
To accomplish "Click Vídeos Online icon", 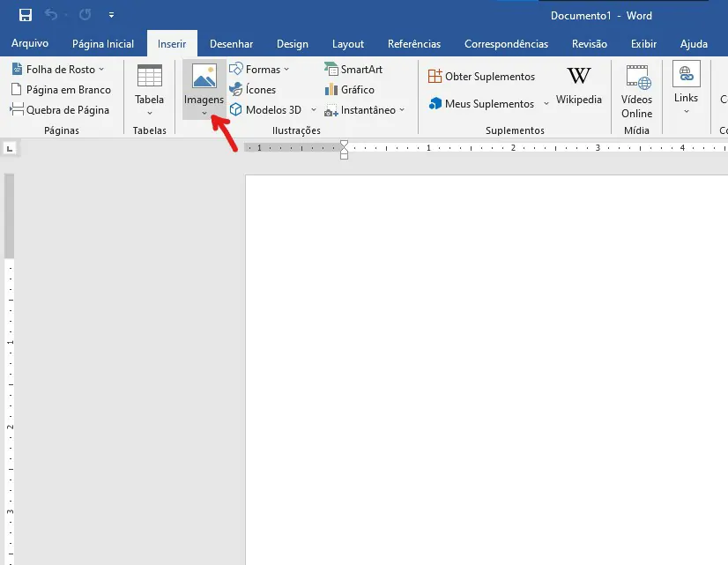I will 638,77.
